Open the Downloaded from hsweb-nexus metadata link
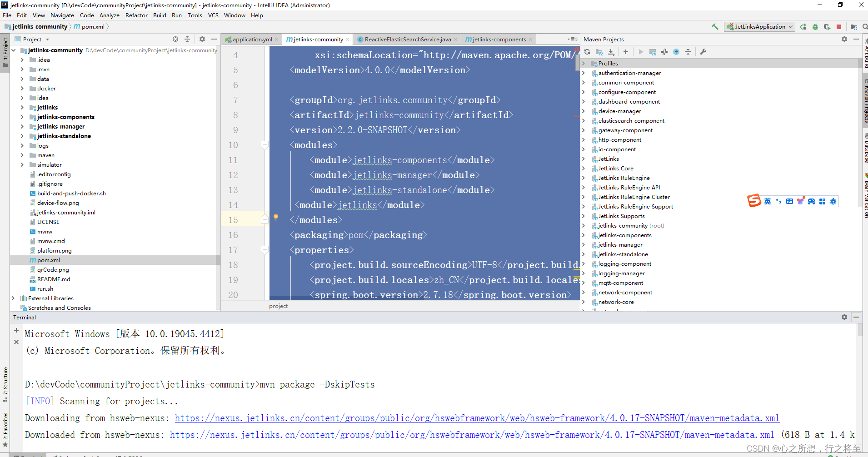The width and height of the screenshot is (868, 457). [x=472, y=435]
